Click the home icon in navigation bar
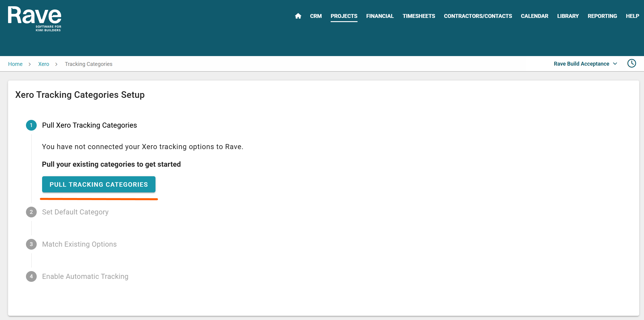The width and height of the screenshot is (644, 320). click(x=298, y=16)
